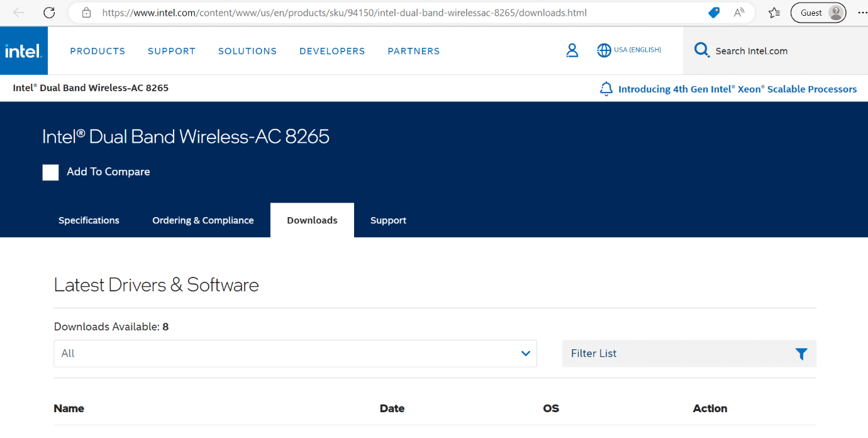Switch to Ordering & Compliance tab
The width and height of the screenshot is (868, 438).
(x=203, y=220)
